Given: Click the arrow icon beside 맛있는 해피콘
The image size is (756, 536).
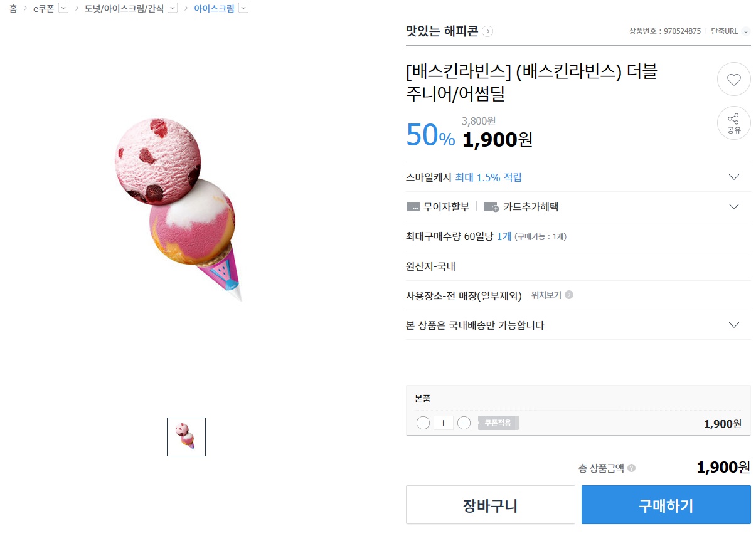Looking at the screenshot, I should click(488, 31).
